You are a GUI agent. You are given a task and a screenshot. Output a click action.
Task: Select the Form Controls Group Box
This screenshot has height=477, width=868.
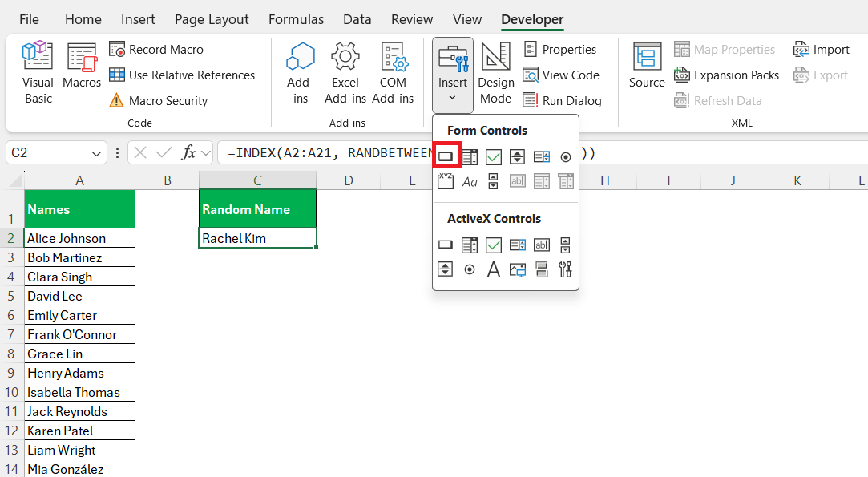click(x=446, y=181)
